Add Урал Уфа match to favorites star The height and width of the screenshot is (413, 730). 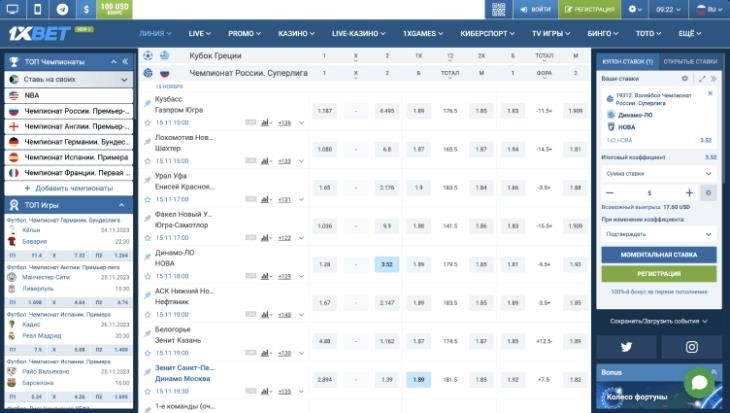click(x=148, y=199)
